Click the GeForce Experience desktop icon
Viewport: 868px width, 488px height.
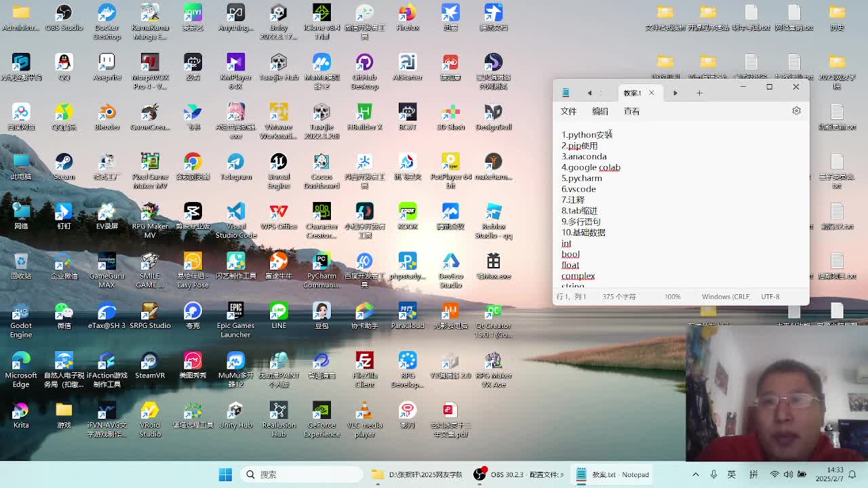click(x=321, y=411)
